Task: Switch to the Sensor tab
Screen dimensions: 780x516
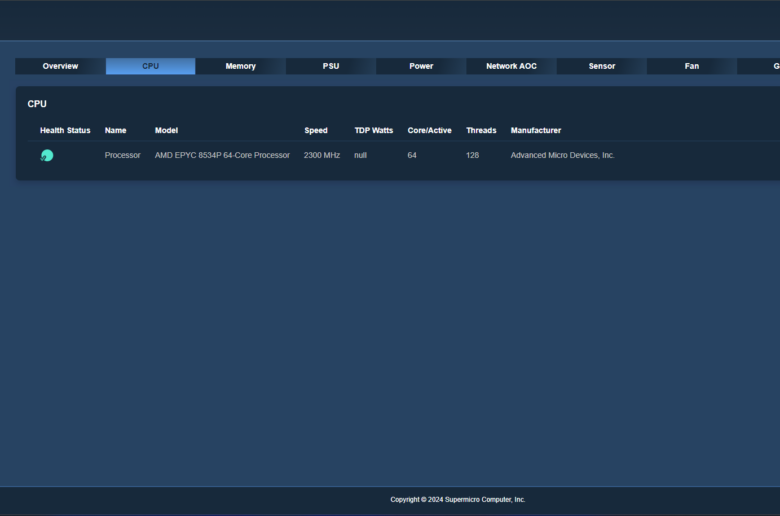Action: click(601, 66)
